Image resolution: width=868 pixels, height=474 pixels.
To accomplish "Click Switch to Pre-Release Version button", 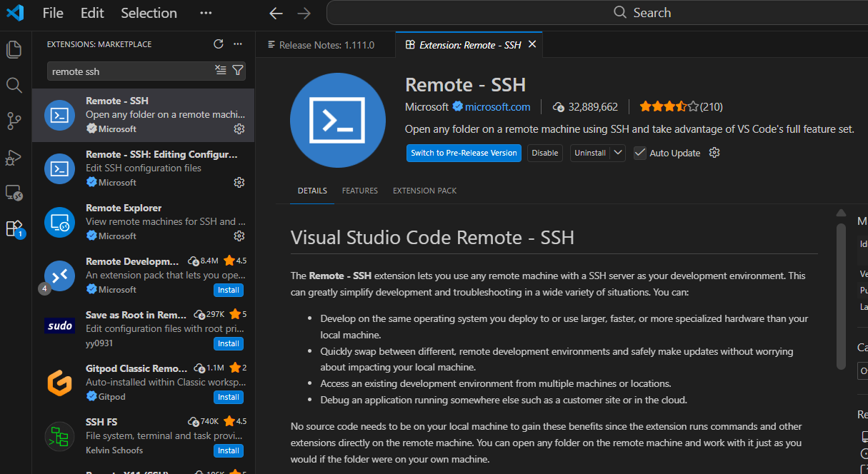I will [464, 153].
